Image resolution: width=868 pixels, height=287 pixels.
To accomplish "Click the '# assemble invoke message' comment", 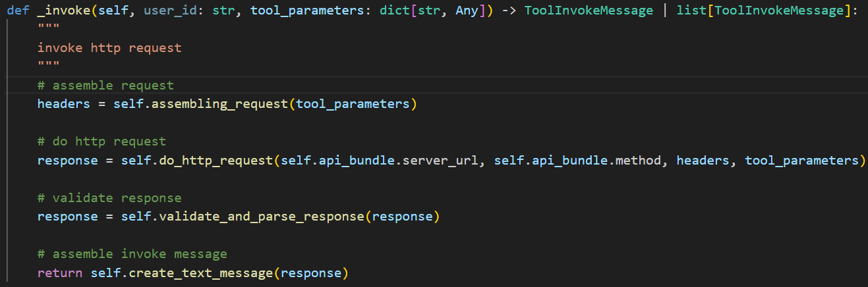I will click(x=132, y=254).
